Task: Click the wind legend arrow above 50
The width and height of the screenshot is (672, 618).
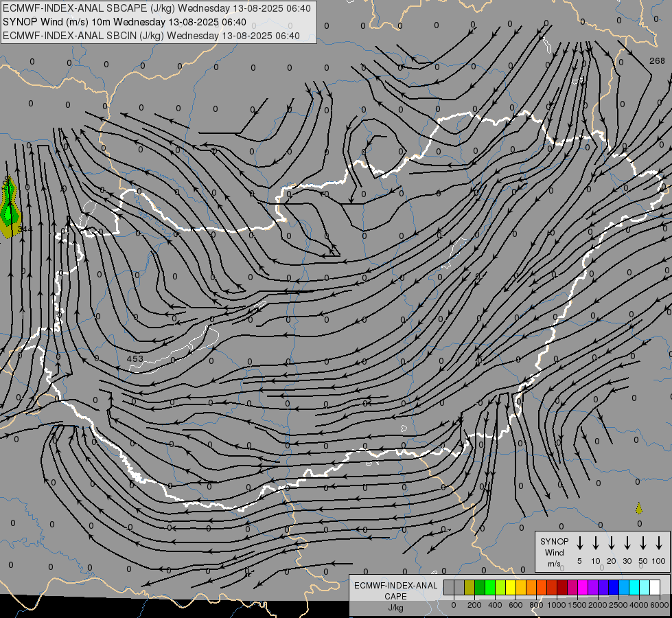Action: pos(643,543)
